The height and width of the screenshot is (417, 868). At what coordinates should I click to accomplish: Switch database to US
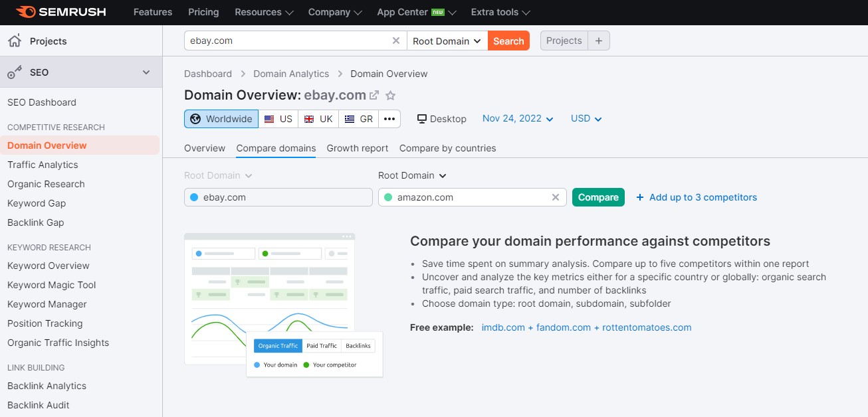tap(278, 119)
